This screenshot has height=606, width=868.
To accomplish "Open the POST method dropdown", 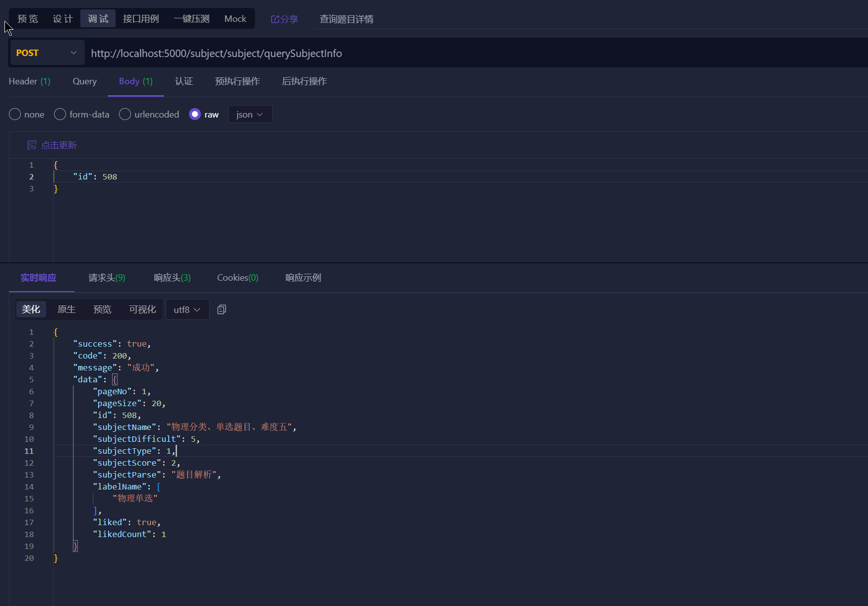I will point(47,53).
